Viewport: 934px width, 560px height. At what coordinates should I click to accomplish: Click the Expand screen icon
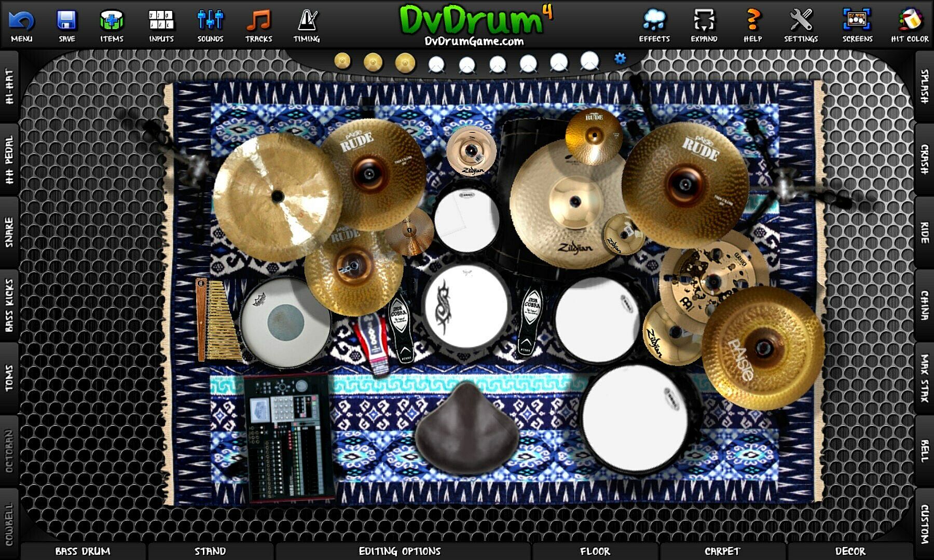coord(704,21)
